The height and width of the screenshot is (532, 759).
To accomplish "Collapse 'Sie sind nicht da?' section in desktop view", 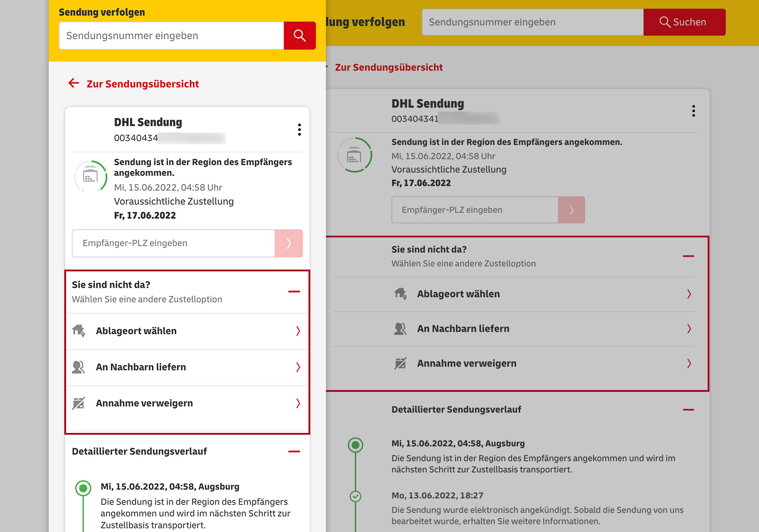I will pyautogui.click(x=688, y=256).
